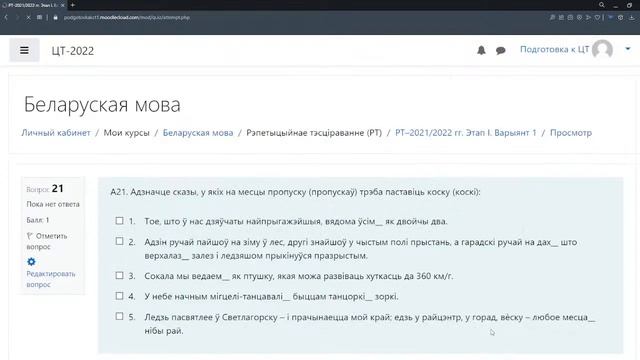The width and height of the screenshot is (640, 360).
Task: Close the current browser tab
Action: pyautogui.click(x=62, y=5)
